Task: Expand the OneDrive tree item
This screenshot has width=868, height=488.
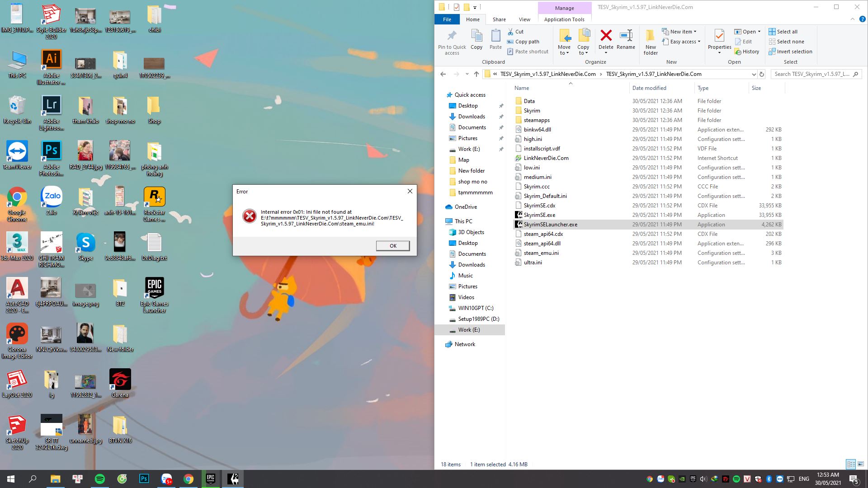Action: tap(443, 207)
